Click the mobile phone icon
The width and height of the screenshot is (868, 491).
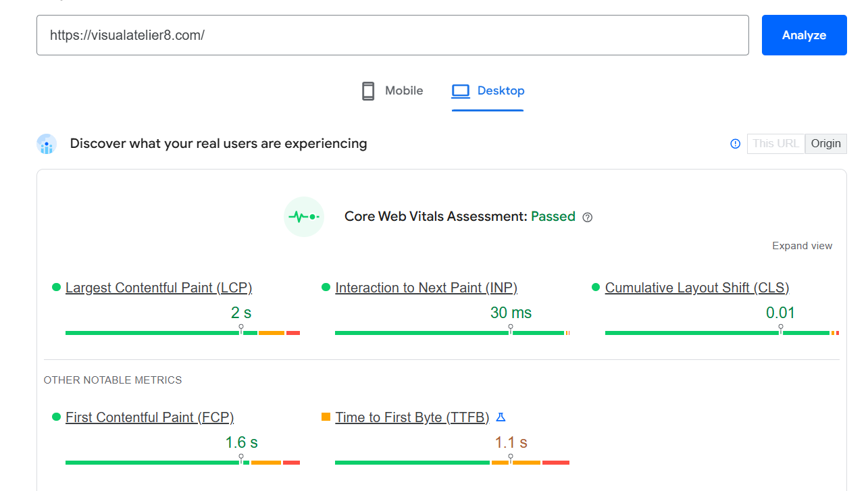click(x=368, y=91)
